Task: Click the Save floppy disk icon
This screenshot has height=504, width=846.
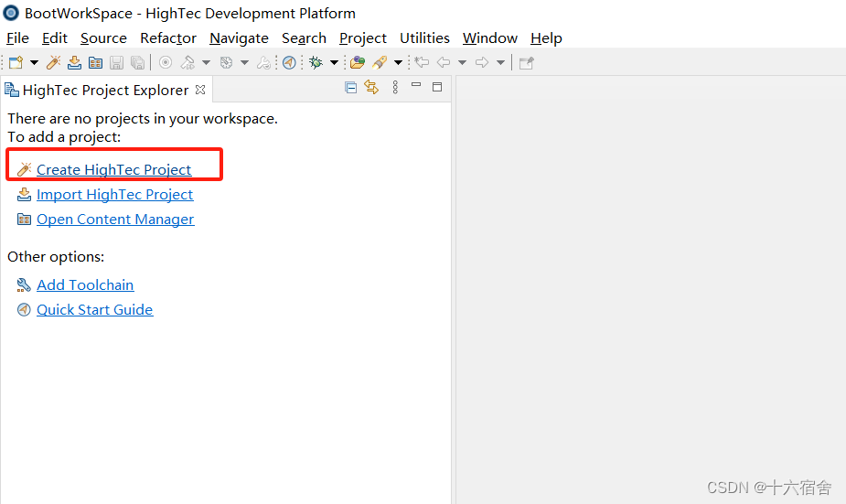Action: (x=116, y=62)
